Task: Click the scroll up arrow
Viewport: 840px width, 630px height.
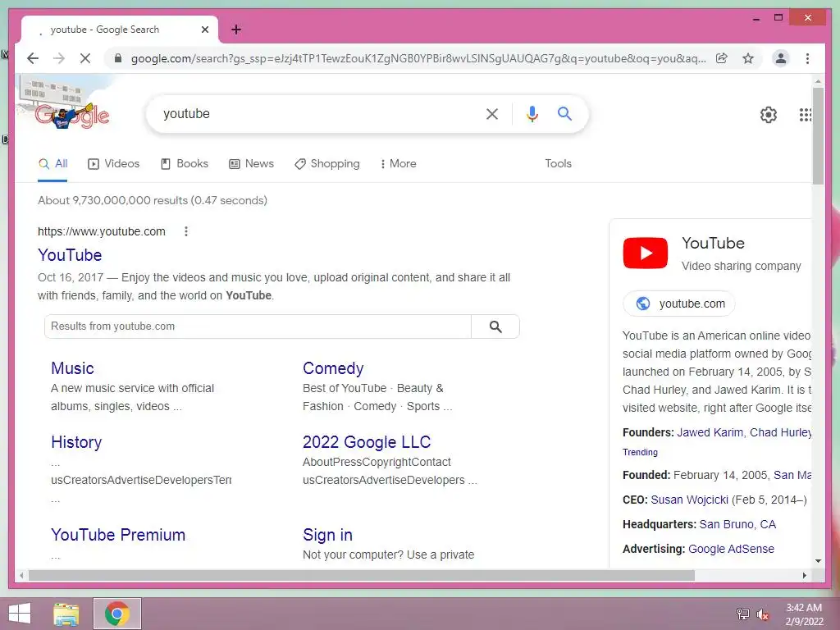Action: 818,81
